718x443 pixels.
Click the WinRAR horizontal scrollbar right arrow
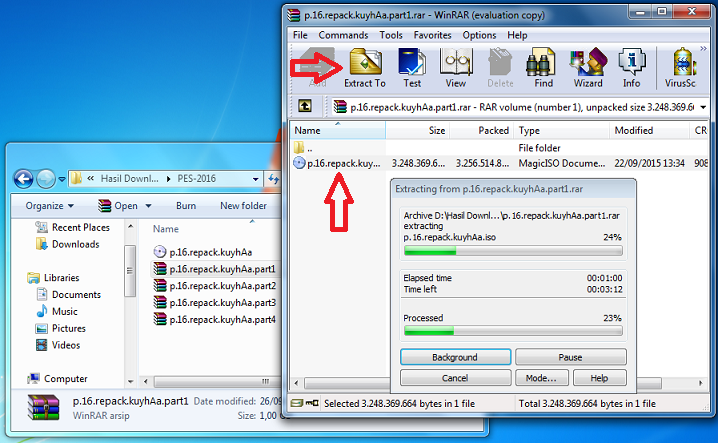(701, 383)
